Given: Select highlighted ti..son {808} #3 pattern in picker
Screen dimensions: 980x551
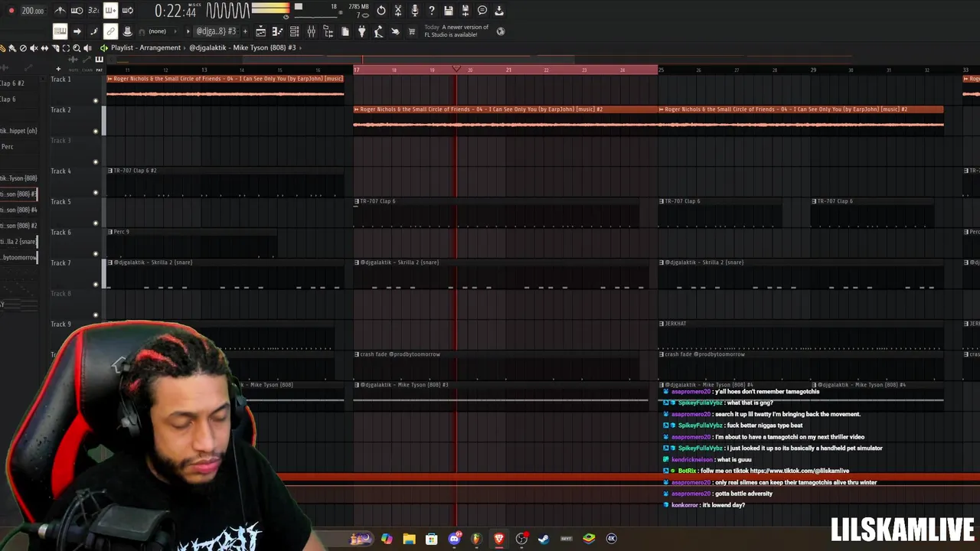Looking at the screenshot, I should [18, 194].
